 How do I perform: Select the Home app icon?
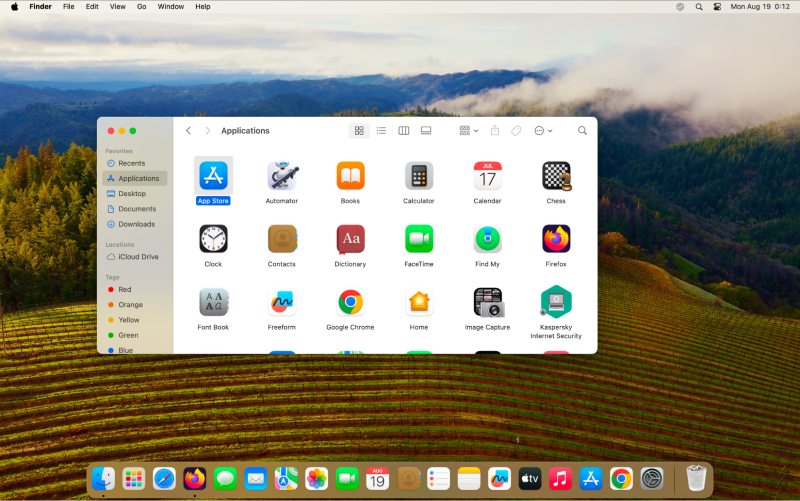419,302
